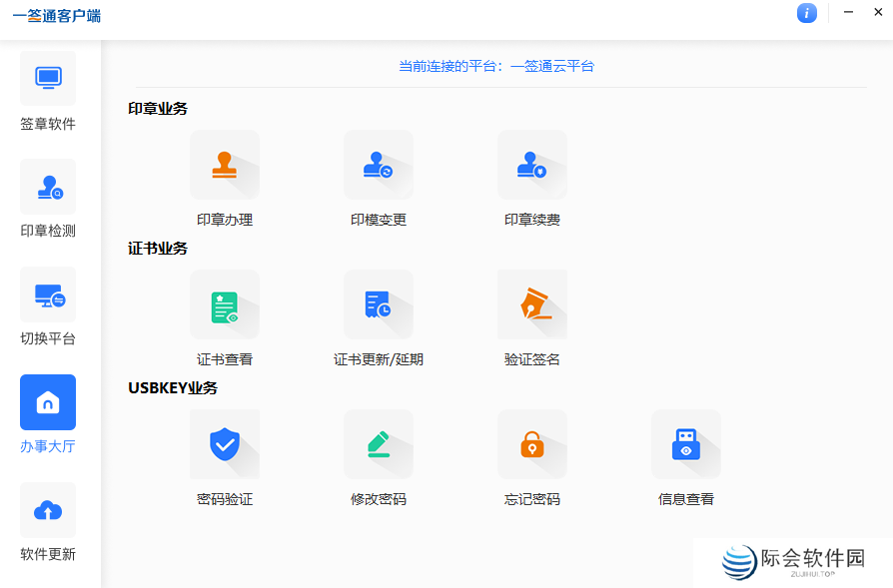Select 切换平台 to switch platforms
The width and height of the screenshot is (893, 588).
pos(47,309)
